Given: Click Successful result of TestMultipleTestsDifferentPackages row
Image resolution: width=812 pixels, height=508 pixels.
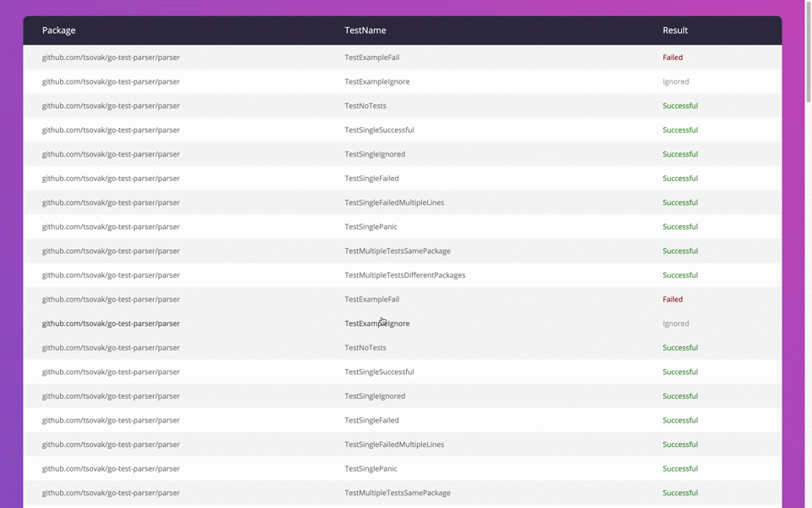Looking at the screenshot, I should tap(680, 275).
